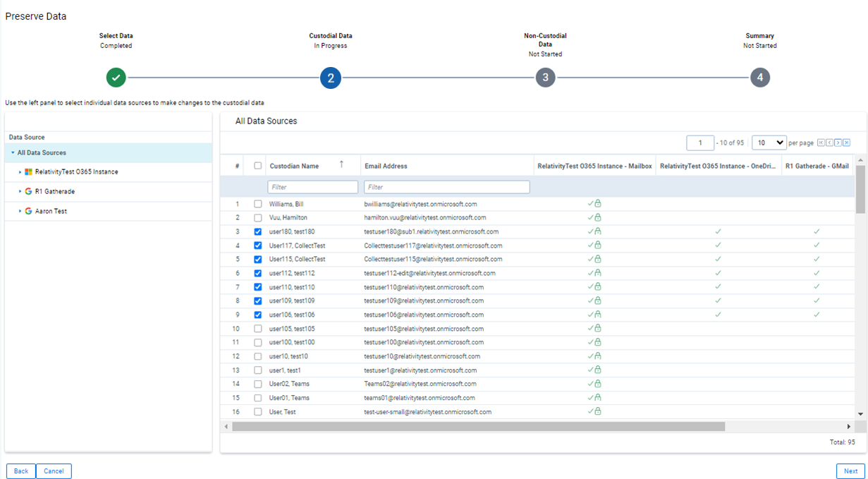Click the Cancel button

54,471
